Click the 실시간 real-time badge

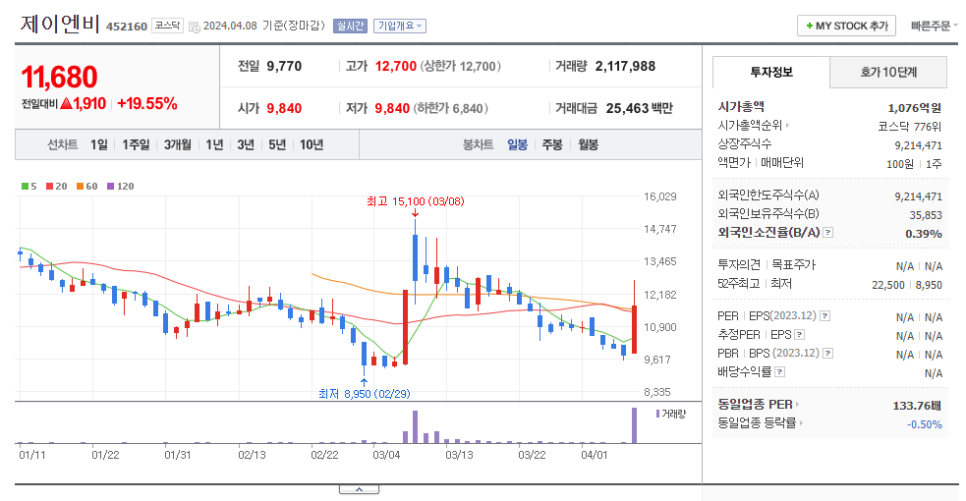[350, 26]
